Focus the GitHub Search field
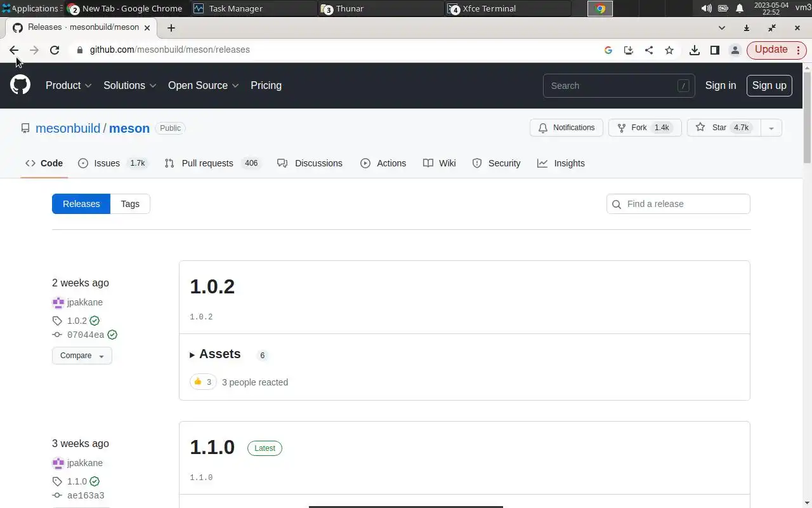Viewport: 812px width, 508px height. 619,86
